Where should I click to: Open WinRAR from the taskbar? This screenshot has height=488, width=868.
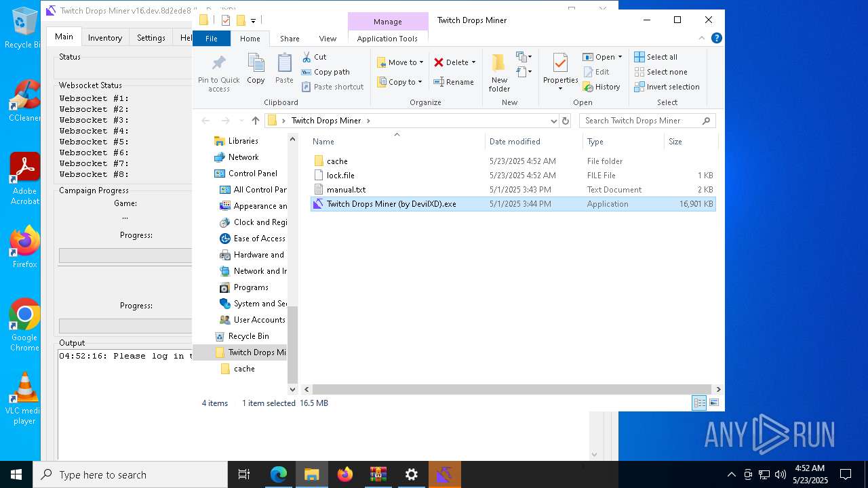pyautogui.click(x=378, y=474)
